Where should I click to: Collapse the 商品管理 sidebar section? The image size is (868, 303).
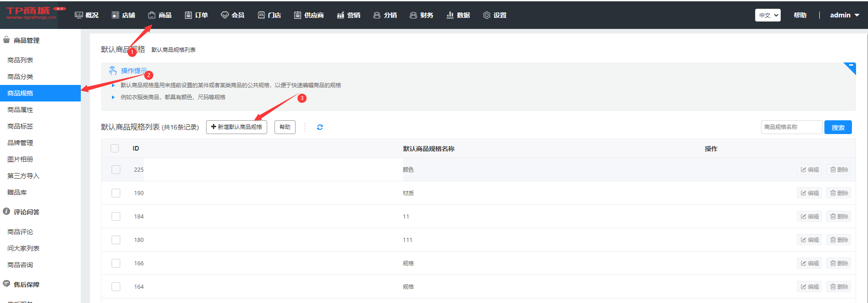point(26,40)
